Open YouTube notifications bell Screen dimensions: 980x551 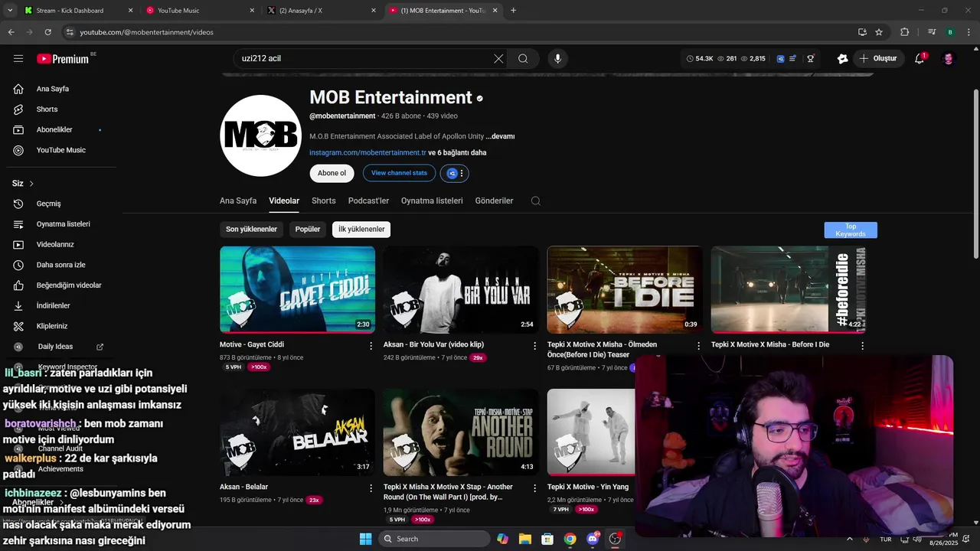pos(920,58)
